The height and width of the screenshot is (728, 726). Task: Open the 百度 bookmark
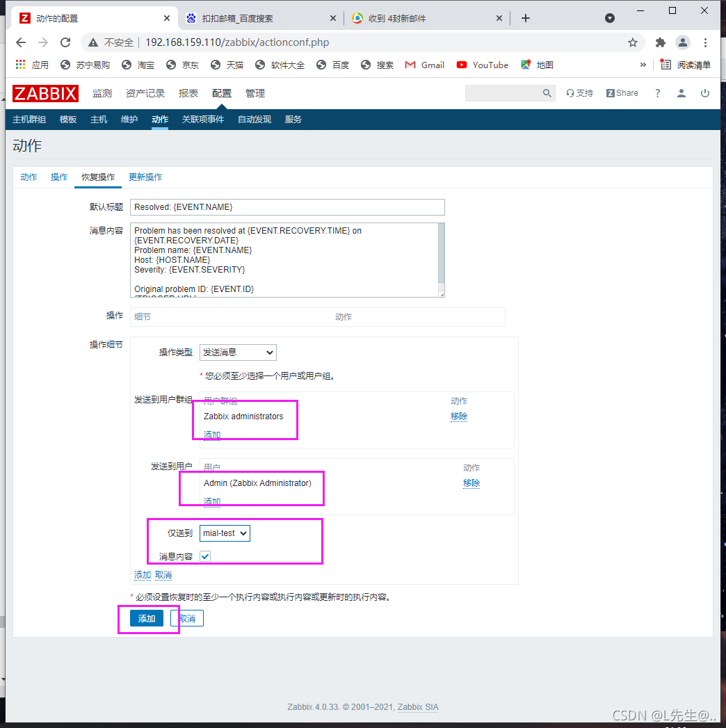click(x=333, y=65)
